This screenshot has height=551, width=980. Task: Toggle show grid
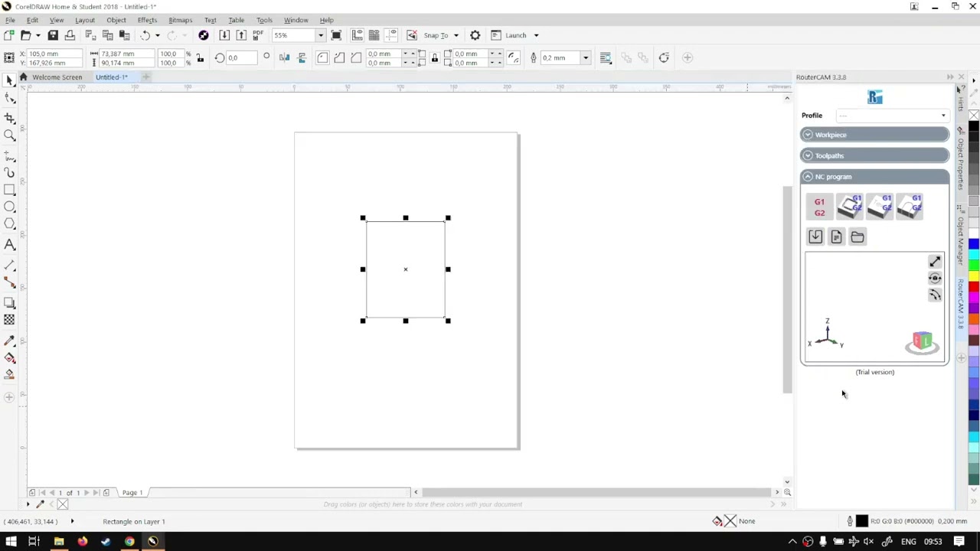374,35
